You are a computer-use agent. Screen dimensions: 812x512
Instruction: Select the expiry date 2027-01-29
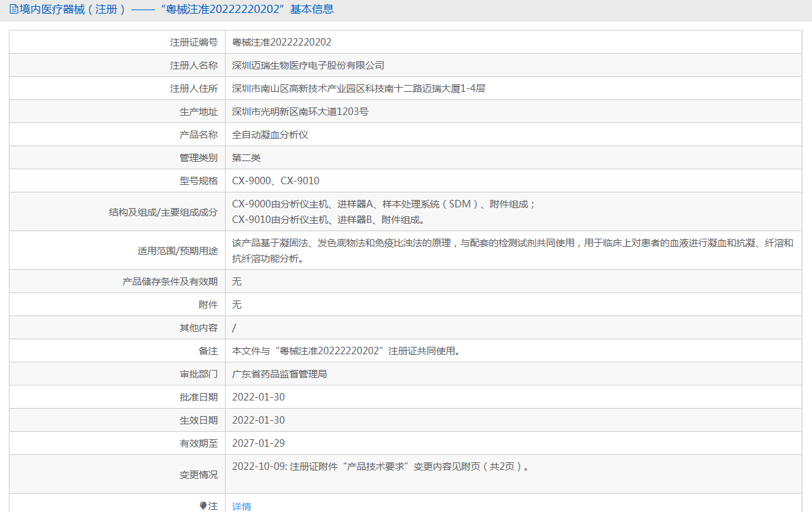(258, 443)
